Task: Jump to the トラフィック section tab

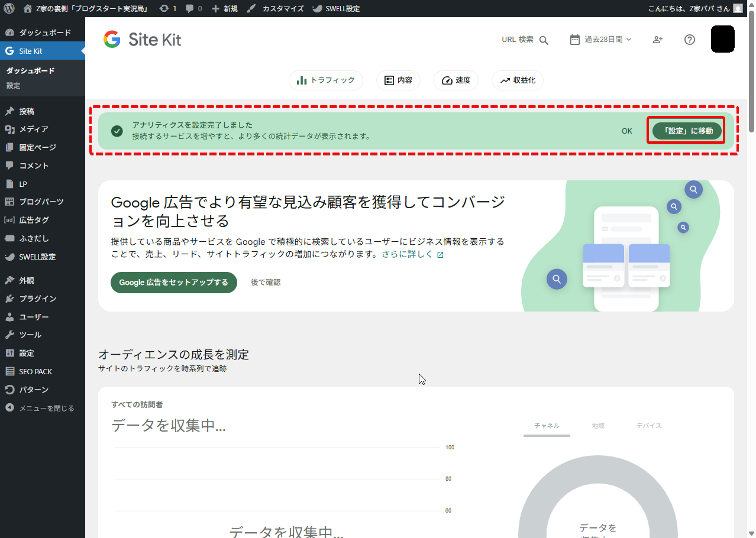Action: pos(326,80)
